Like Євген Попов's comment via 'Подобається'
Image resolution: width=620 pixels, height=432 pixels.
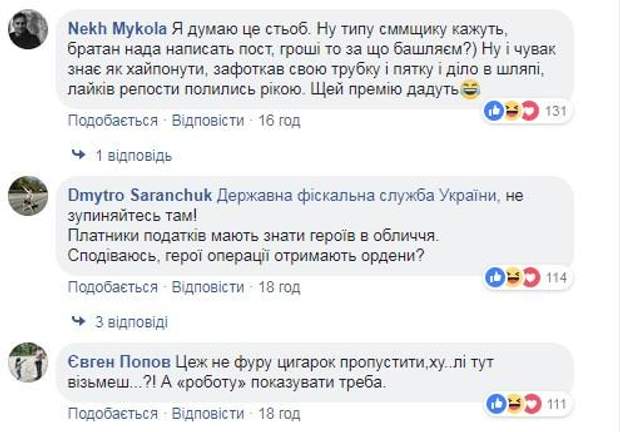click(112, 413)
